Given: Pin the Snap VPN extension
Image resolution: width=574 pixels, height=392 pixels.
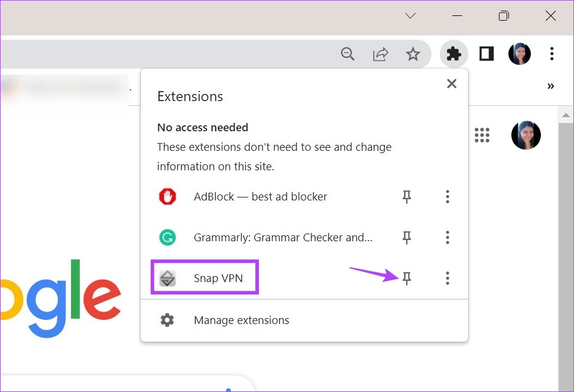Looking at the screenshot, I should coord(407,278).
